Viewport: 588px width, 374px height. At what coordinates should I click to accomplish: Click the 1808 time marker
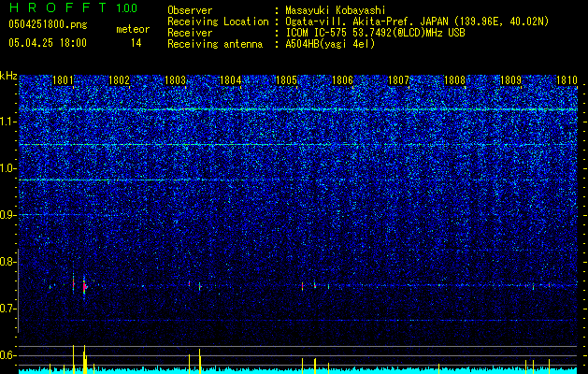point(454,80)
